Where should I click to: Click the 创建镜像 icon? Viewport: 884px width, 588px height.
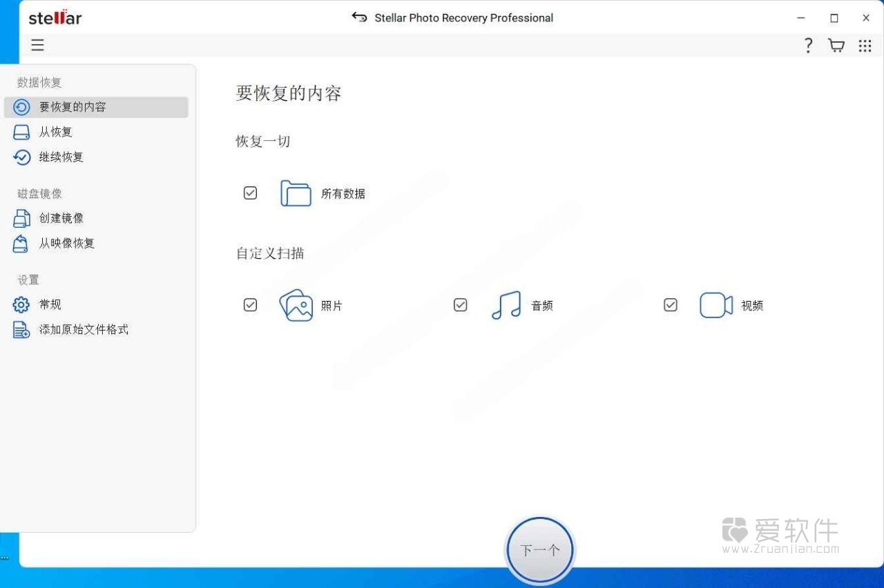point(22,218)
